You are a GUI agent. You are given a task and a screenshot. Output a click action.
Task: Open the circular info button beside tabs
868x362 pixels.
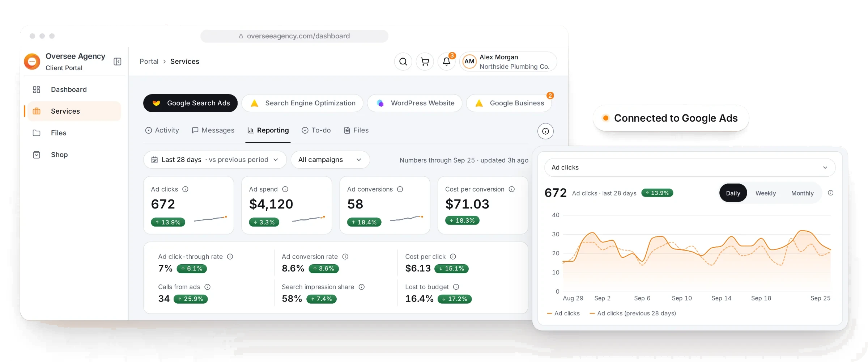[545, 131]
